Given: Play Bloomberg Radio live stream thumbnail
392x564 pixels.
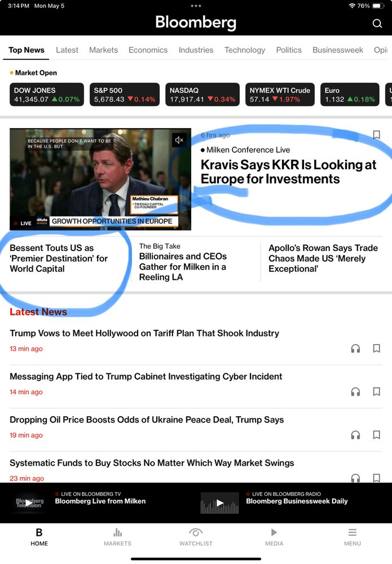Looking at the screenshot, I should 220,503.
